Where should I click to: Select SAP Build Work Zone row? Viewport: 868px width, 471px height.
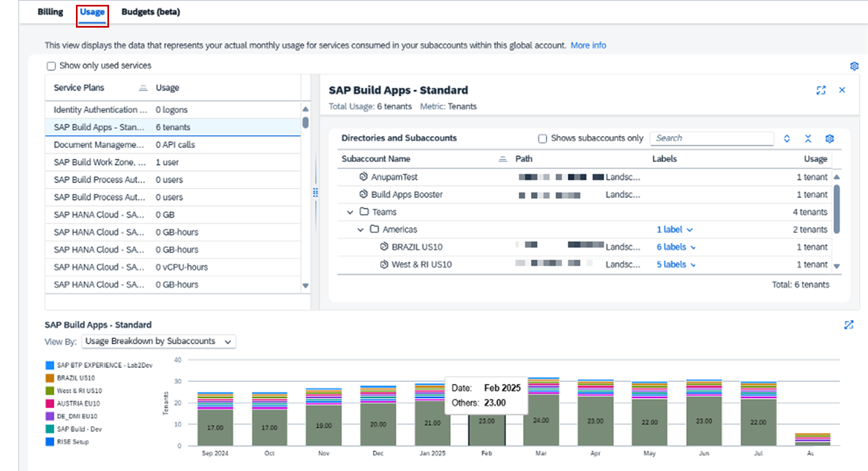coord(173,162)
